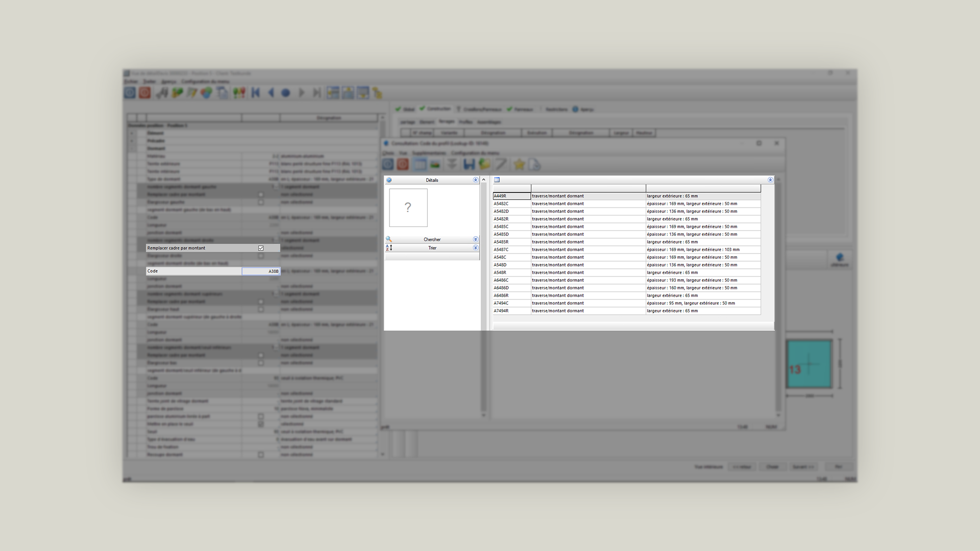Click 'traverse/montant dormant' in the A548R row
Image resolution: width=980 pixels, height=551 pixels.
[557, 272]
